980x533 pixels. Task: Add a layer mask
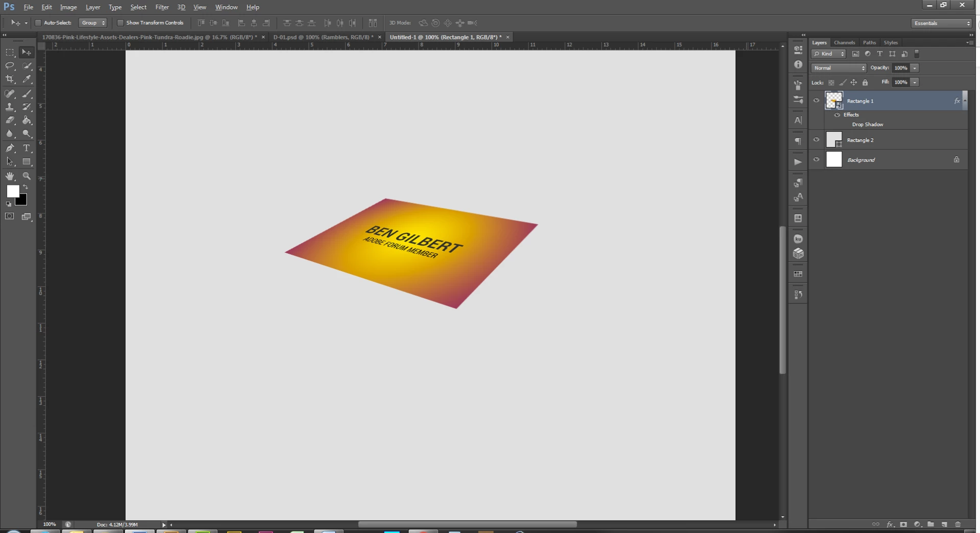click(x=903, y=524)
